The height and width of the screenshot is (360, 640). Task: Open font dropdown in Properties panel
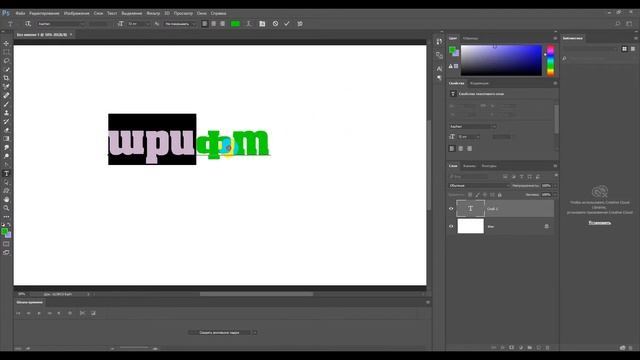click(x=473, y=127)
